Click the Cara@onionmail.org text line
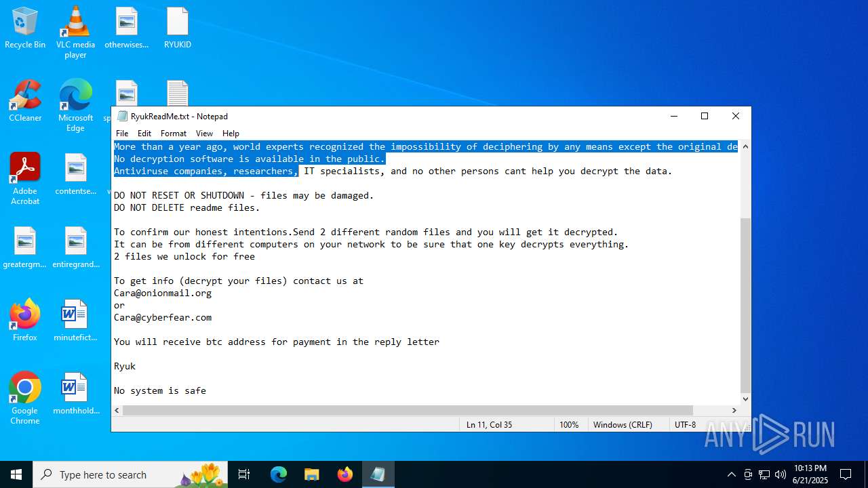The width and height of the screenshot is (868, 488). [x=163, y=293]
